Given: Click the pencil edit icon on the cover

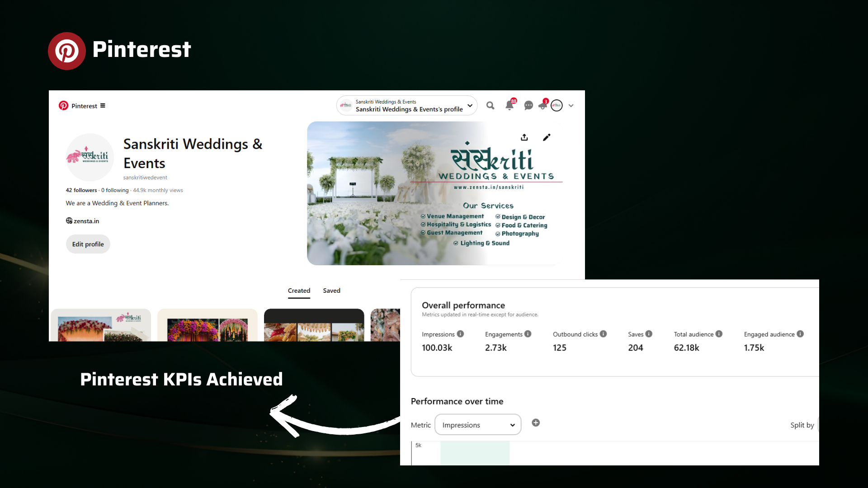Looking at the screenshot, I should pos(547,137).
